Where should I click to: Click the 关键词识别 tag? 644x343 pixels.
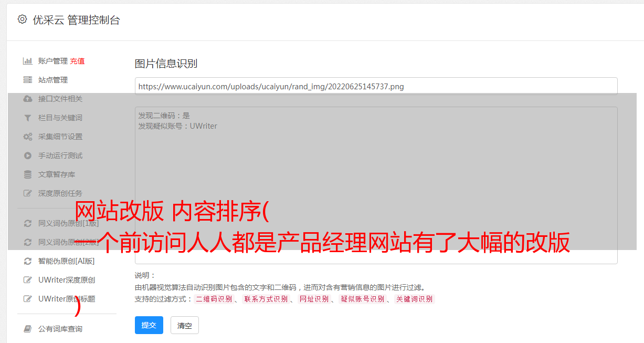(414, 299)
